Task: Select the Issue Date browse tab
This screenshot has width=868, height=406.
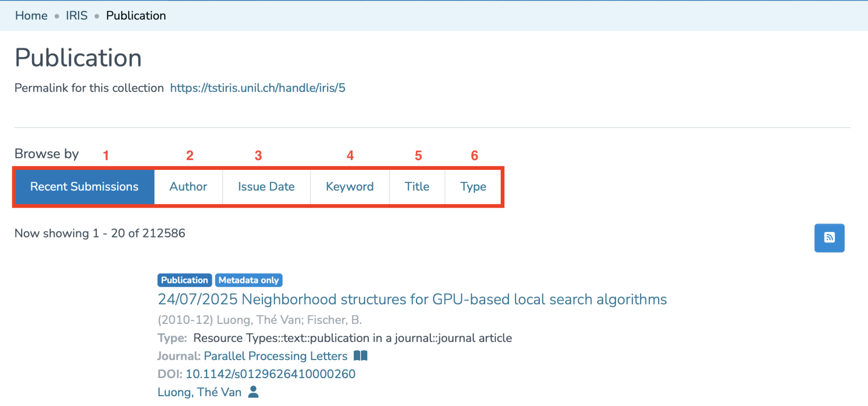Action: 266,186
